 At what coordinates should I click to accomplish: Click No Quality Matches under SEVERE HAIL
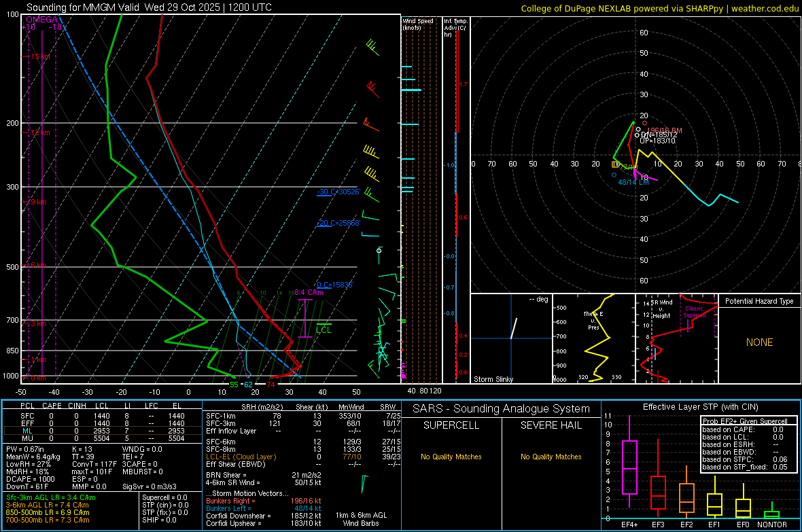pyautogui.click(x=551, y=457)
